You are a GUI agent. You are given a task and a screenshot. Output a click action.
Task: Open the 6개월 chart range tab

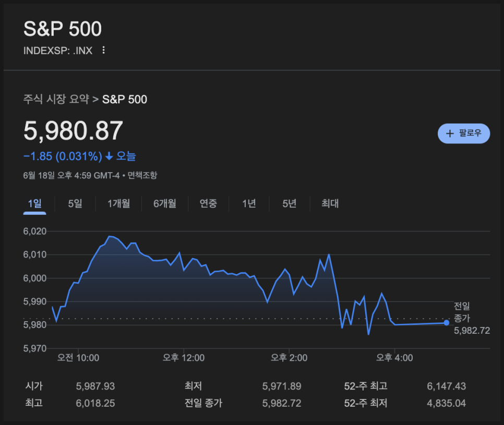165,204
